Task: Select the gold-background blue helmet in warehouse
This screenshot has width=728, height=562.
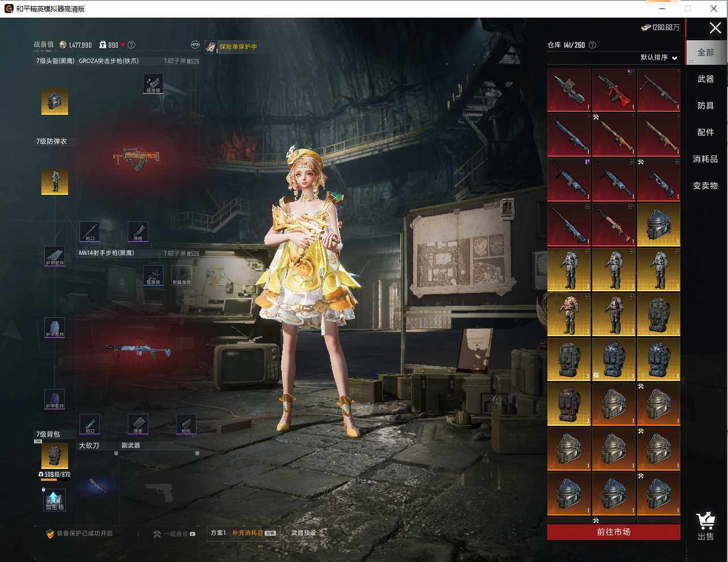Action: (658, 224)
